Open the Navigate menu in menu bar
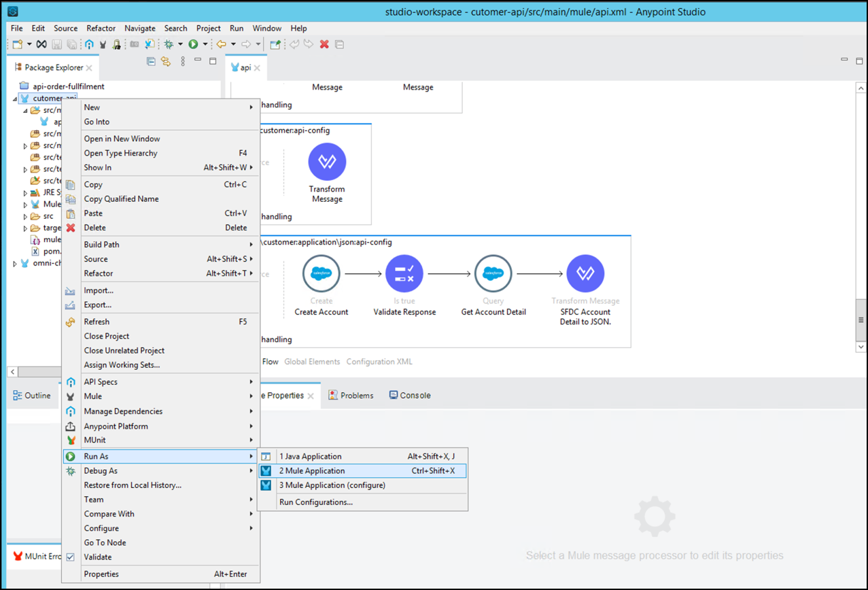The width and height of the screenshot is (868, 590). (140, 29)
